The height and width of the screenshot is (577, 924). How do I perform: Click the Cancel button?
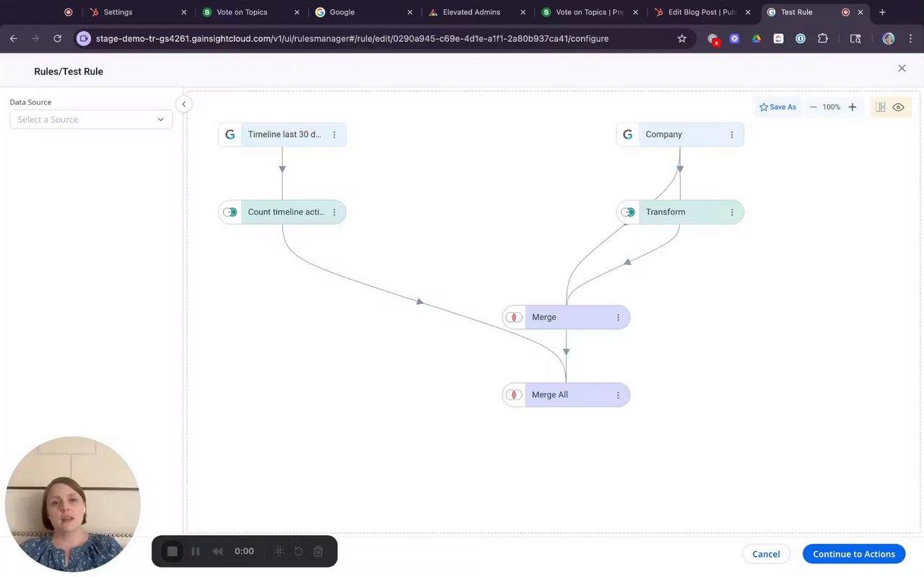point(766,554)
